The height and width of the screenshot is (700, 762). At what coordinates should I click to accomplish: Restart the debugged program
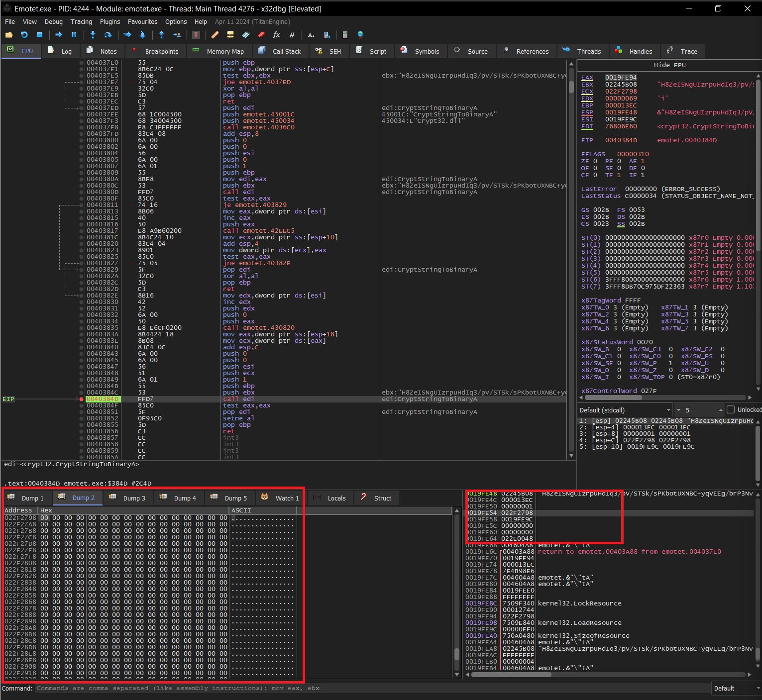tap(24, 35)
